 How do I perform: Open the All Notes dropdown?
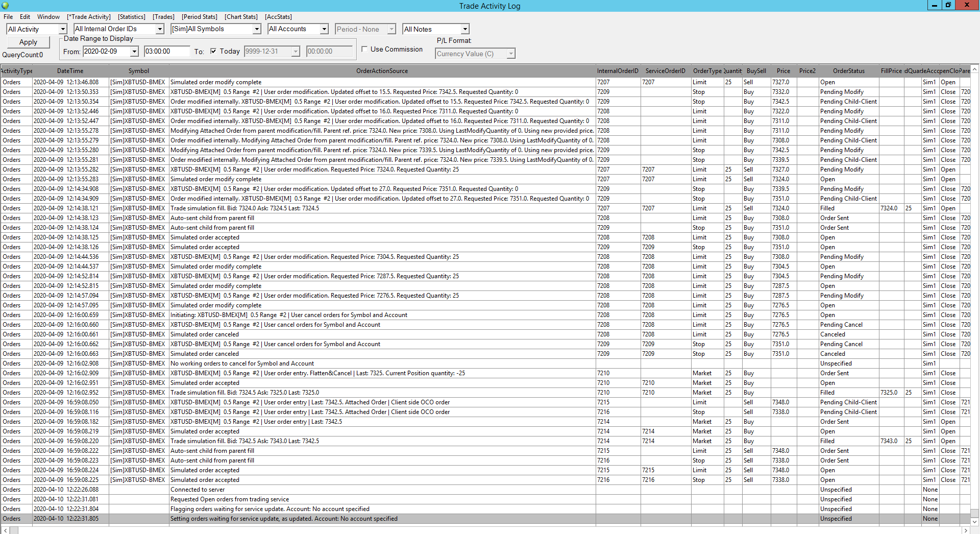[x=464, y=29]
